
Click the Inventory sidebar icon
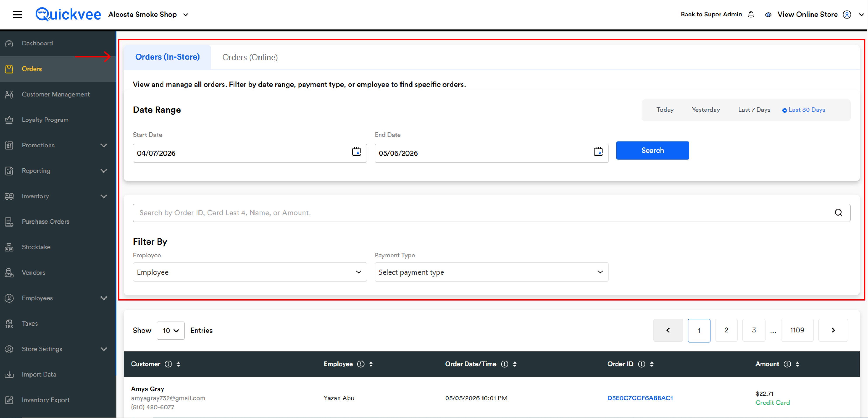click(x=9, y=196)
